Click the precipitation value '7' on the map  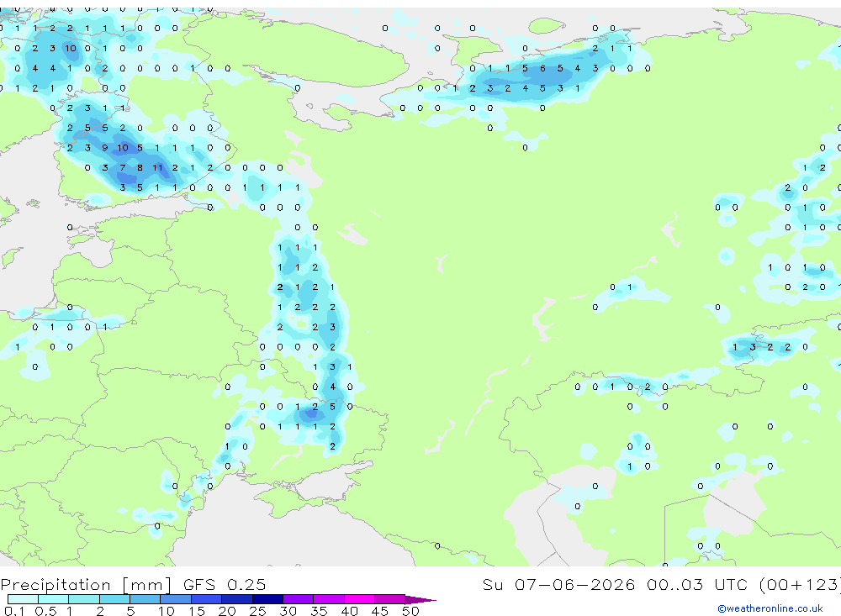coord(123,168)
